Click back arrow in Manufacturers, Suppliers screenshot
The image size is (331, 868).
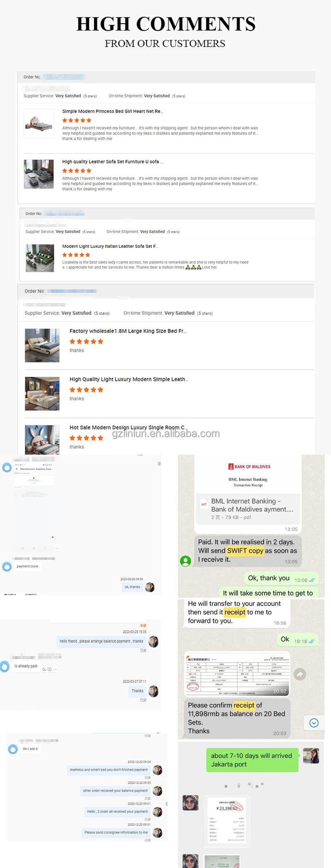click(17, 469)
